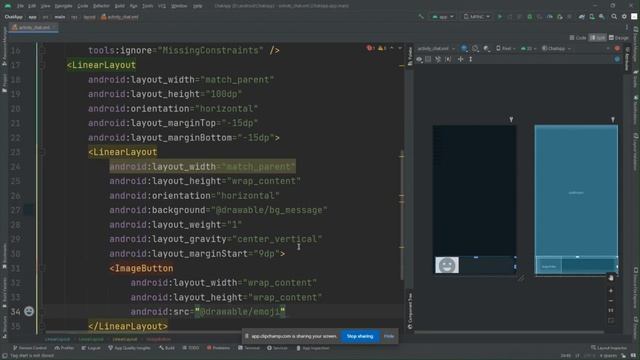Hide the screen sharing notification bar
The width and height of the screenshot is (640, 360).
click(x=389, y=336)
